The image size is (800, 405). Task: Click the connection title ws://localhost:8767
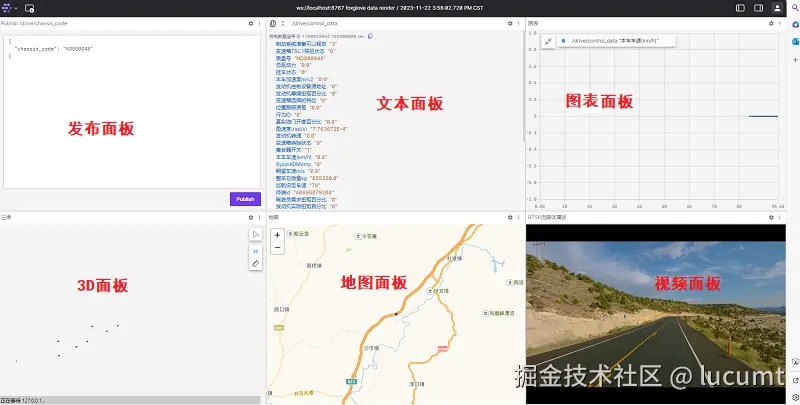point(389,8)
